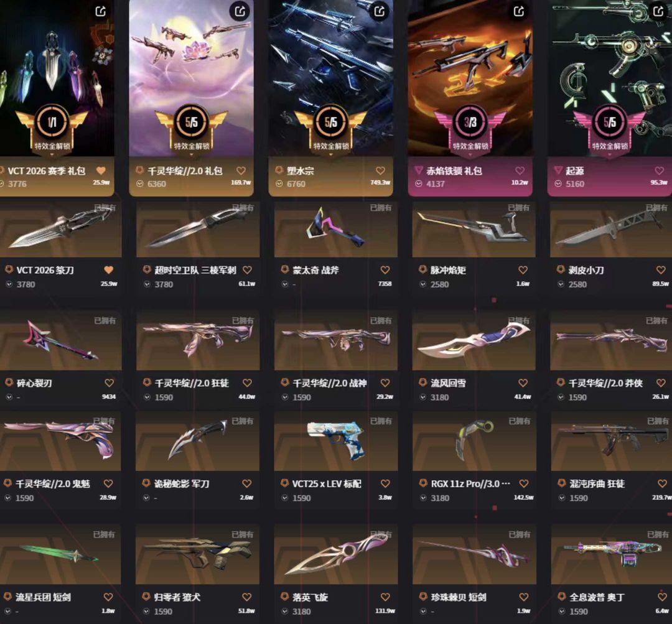The width and height of the screenshot is (672, 624).
Task: Click share icon on VCT 2026 赛季 礼包 card
Action: (x=101, y=11)
